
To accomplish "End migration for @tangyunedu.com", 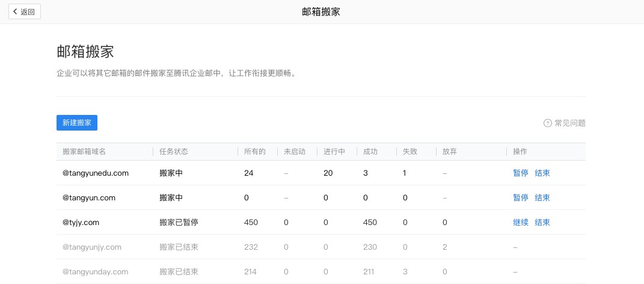I will click(x=542, y=173).
